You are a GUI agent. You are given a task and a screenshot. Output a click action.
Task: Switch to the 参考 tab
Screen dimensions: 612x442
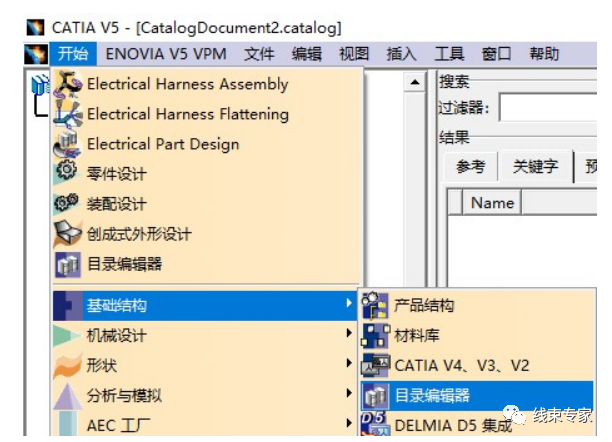(x=471, y=167)
